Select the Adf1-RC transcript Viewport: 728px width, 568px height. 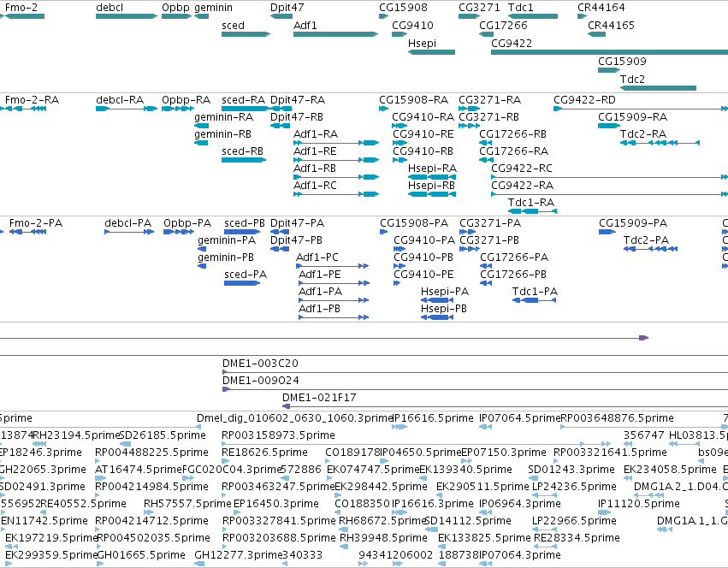336,194
